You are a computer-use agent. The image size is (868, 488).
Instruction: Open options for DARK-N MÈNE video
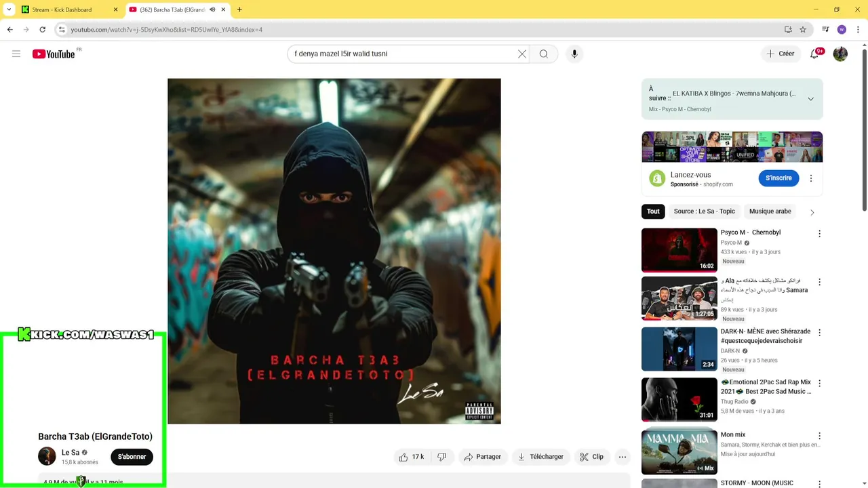click(x=819, y=333)
